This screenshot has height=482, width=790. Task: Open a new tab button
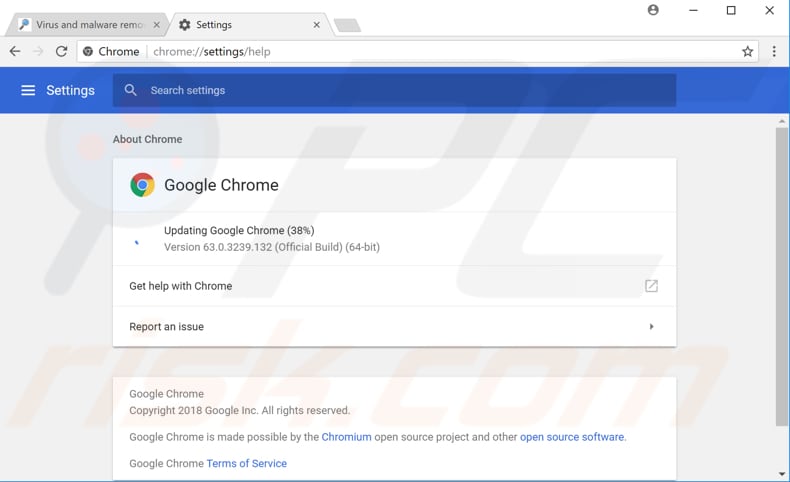pyautogui.click(x=348, y=25)
